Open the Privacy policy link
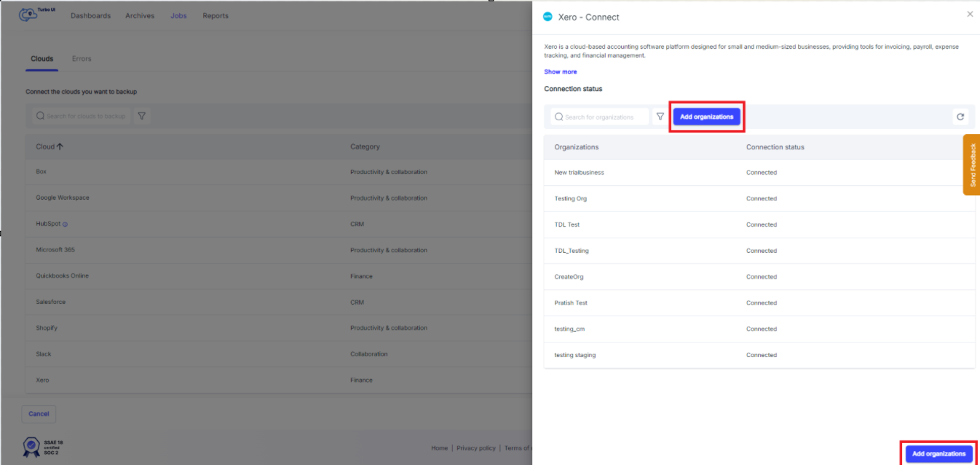This screenshot has height=465, width=980. click(476, 448)
